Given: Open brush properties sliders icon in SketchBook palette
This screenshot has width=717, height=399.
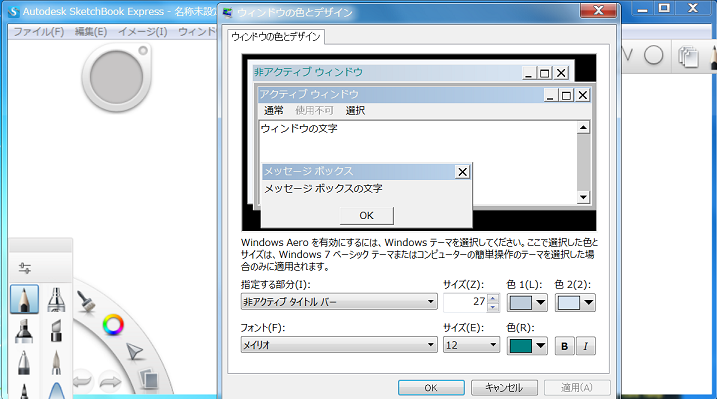Looking at the screenshot, I should [25, 268].
